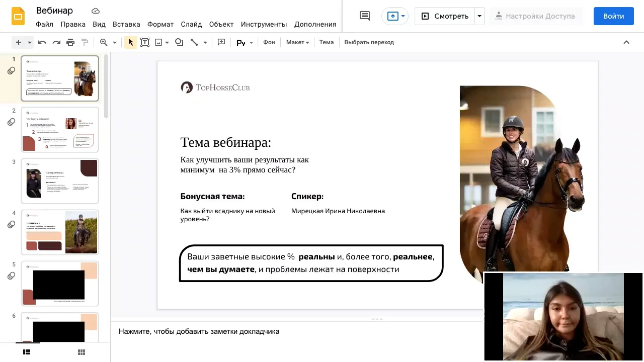This screenshot has height=362, width=644.
Task: Open the Макет dropdown
Action: (297, 42)
